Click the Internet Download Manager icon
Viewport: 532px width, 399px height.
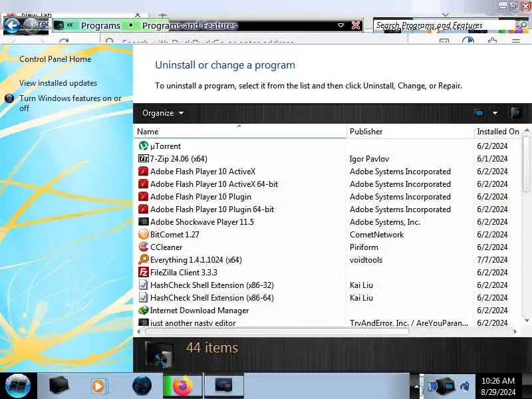tap(143, 310)
